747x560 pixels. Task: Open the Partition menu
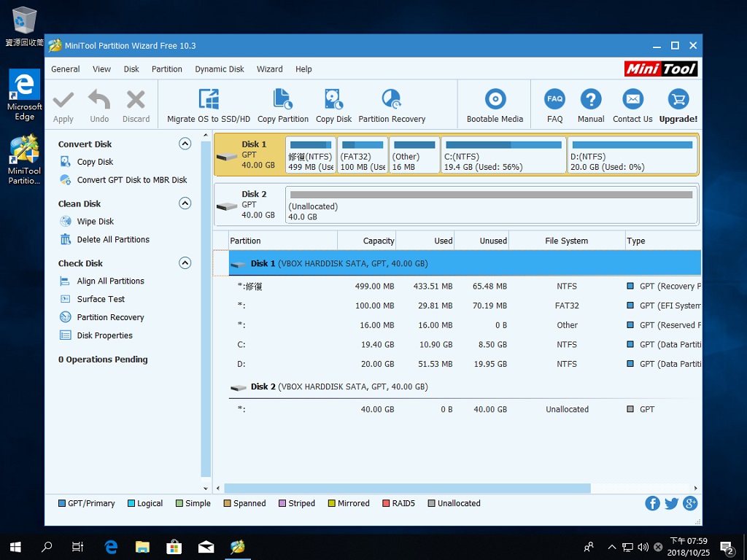coord(167,69)
